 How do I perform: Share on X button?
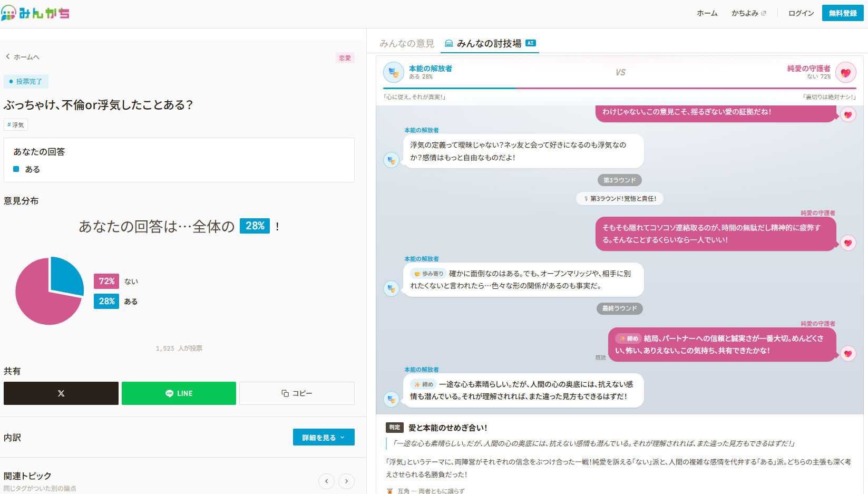61,393
